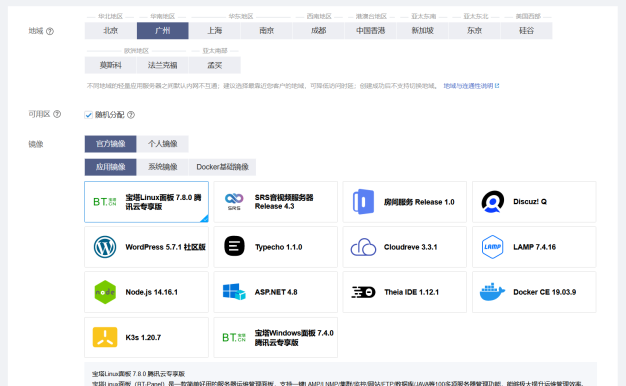
Task: Choose Cloudreve 3.3.1 image
Action: [404, 247]
